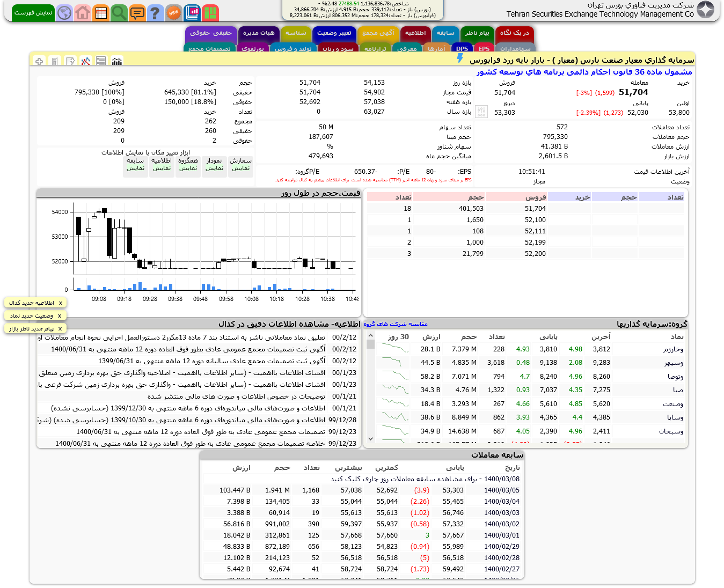Open help via question mark icon
The width and height of the screenshot is (724, 588).
point(155,12)
